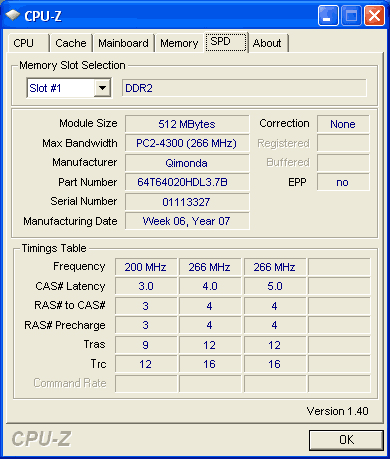Screen dimensions: 390x459
Task: Click the OK button
Action: click(346, 440)
